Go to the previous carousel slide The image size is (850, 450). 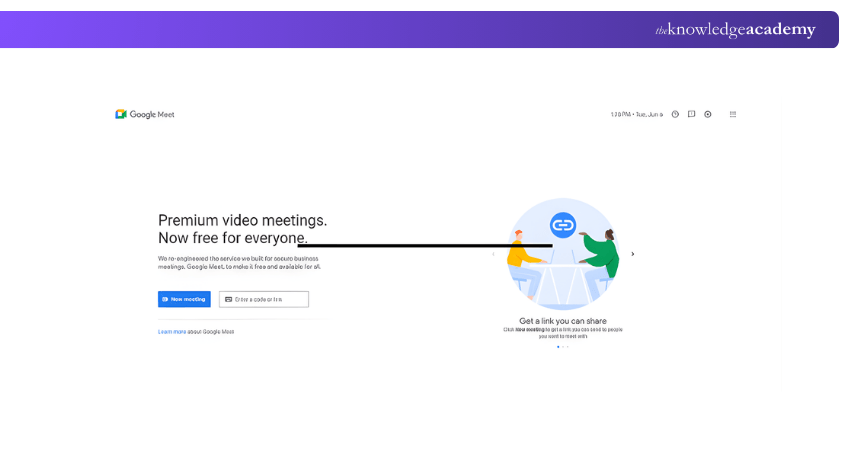coord(493,254)
